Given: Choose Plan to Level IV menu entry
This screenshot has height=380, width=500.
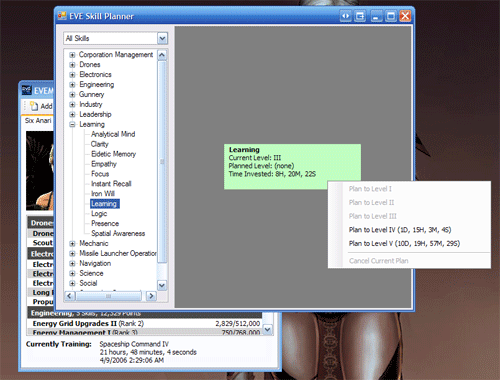Looking at the screenshot, I should (x=400, y=230).
